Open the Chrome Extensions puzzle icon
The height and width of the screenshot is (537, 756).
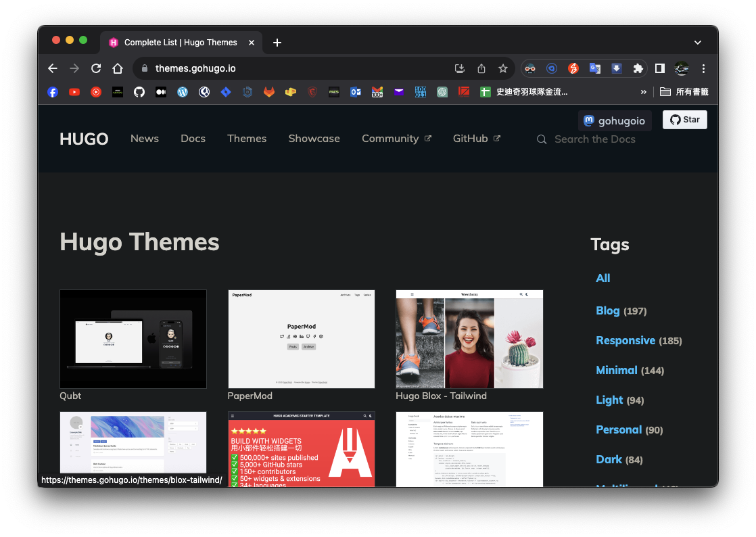tap(638, 68)
